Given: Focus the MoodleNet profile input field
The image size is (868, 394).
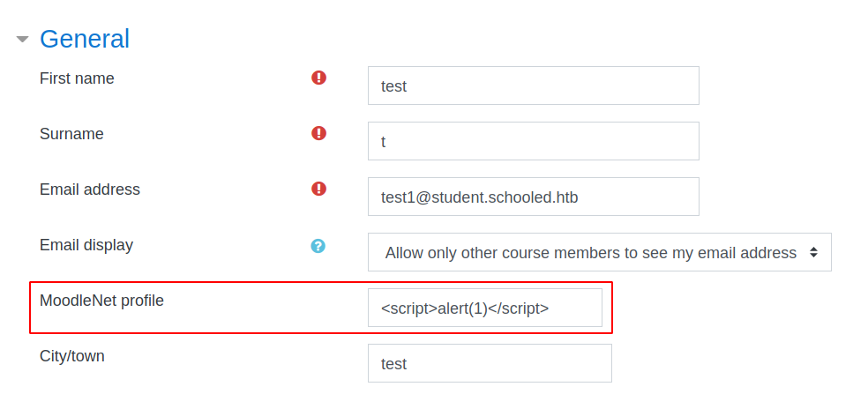Looking at the screenshot, I should pyautogui.click(x=484, y=308).
